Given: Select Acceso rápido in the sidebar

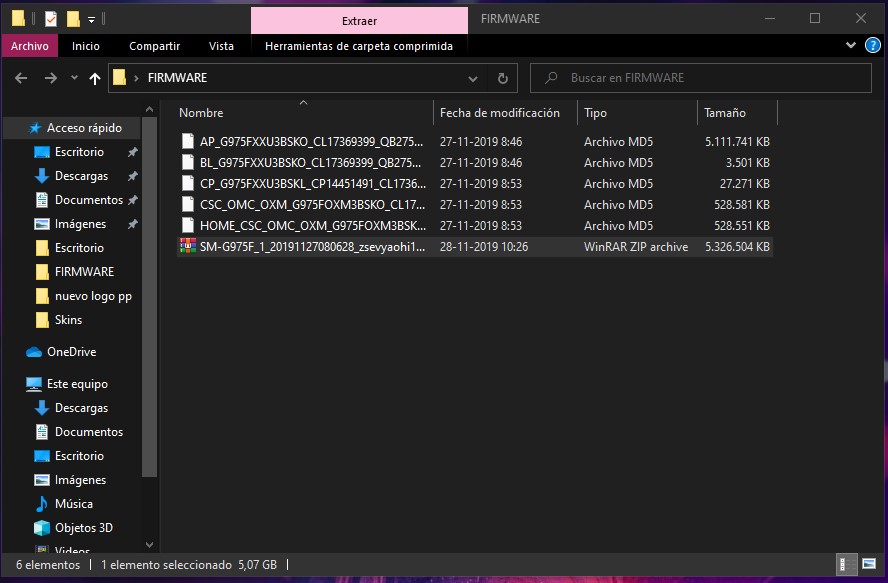Looking at the screenshot, I should point(72,128).
